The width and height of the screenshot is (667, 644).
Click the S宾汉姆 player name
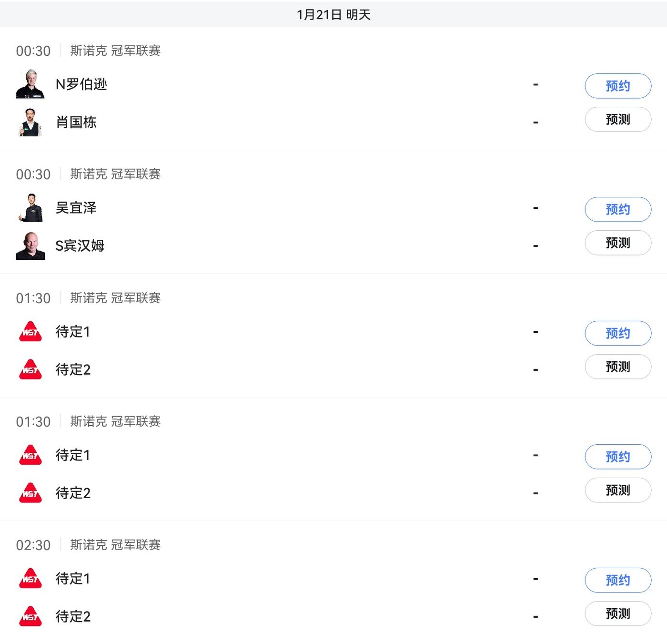[80, 246]
